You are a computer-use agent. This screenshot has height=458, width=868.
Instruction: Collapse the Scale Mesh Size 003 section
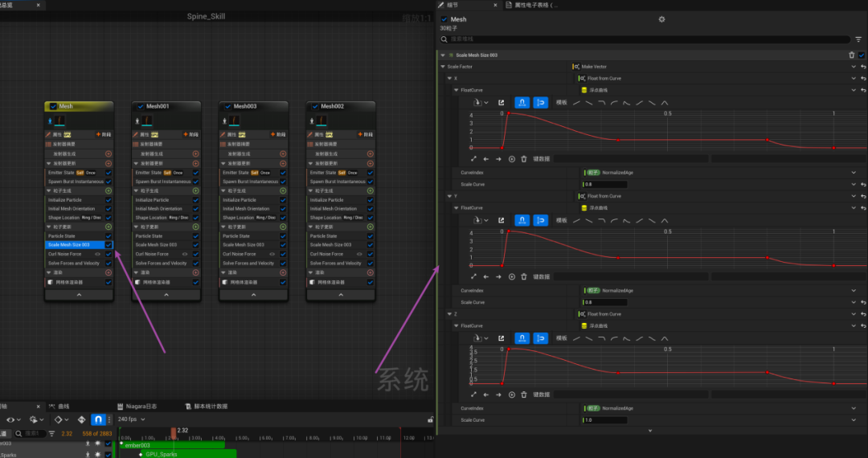[x=443, y=55]
